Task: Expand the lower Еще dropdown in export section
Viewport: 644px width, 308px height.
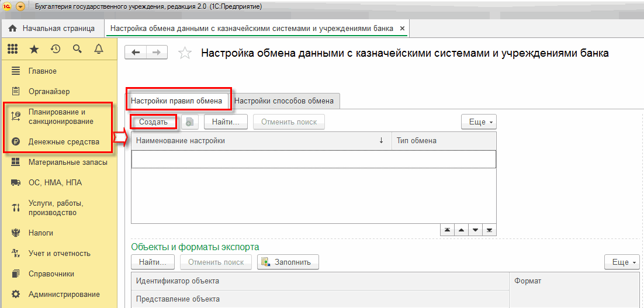Action: 622,262
